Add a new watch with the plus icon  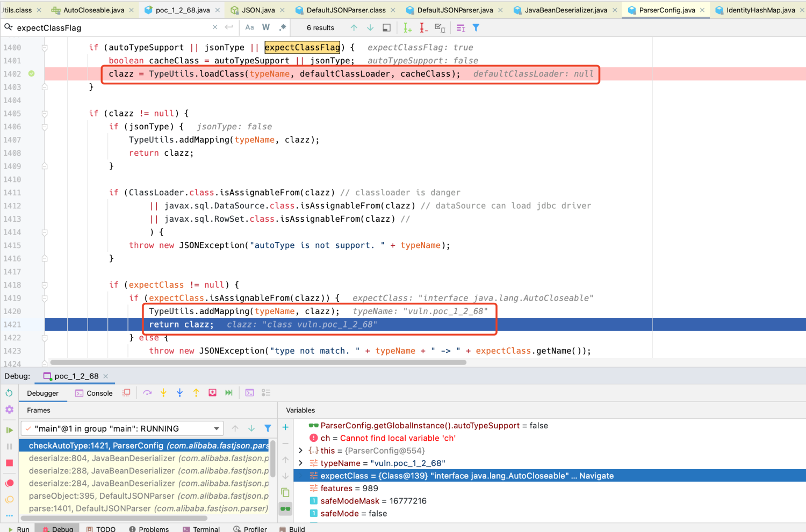tap(285, 427)
